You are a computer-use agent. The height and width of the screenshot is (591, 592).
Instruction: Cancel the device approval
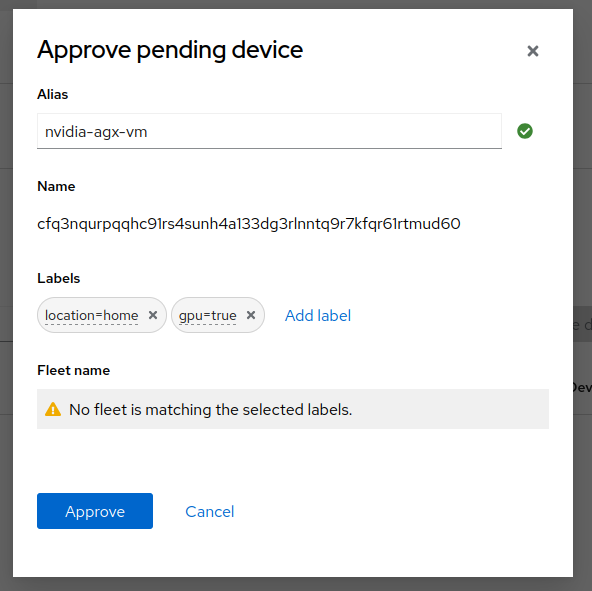[210, 512]
